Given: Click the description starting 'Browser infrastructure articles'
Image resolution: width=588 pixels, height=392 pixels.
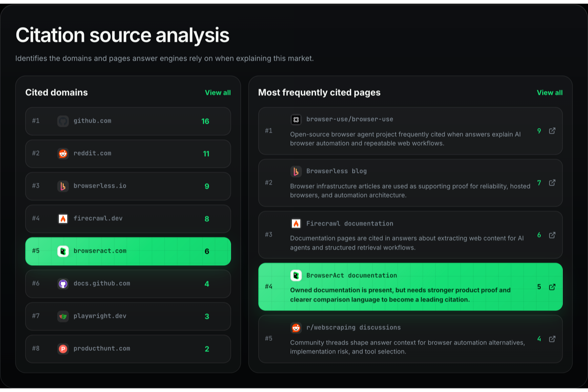Looking at the screenshot, I should (x=410, y=191).
